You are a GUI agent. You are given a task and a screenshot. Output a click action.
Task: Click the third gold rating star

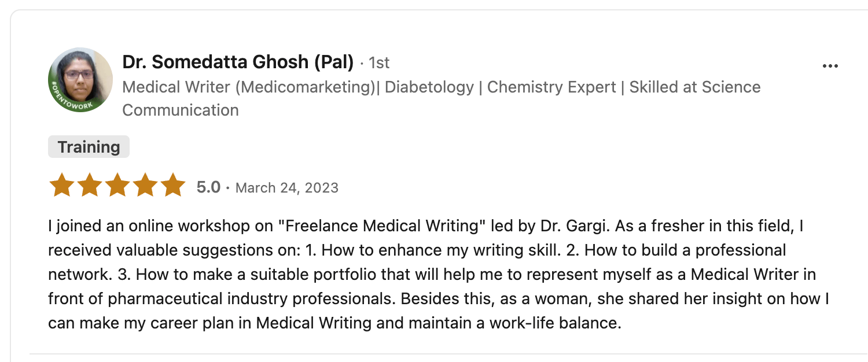(x=117, y=186)
